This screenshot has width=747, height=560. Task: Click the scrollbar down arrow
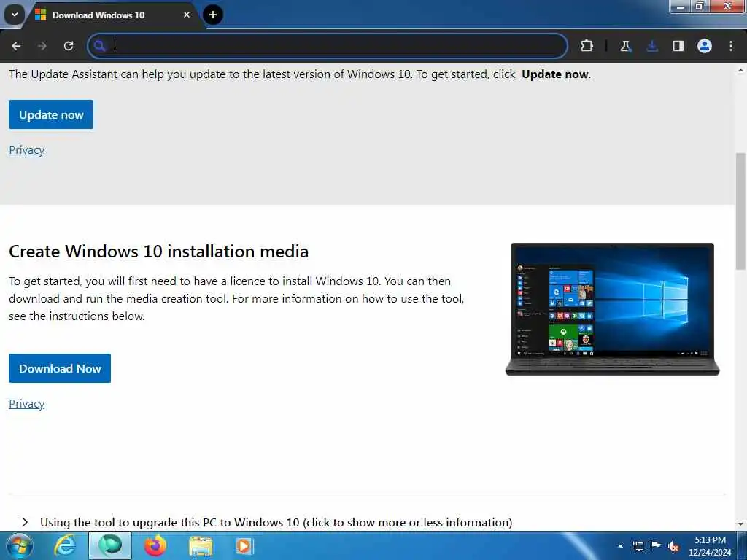tap(741, 524)
